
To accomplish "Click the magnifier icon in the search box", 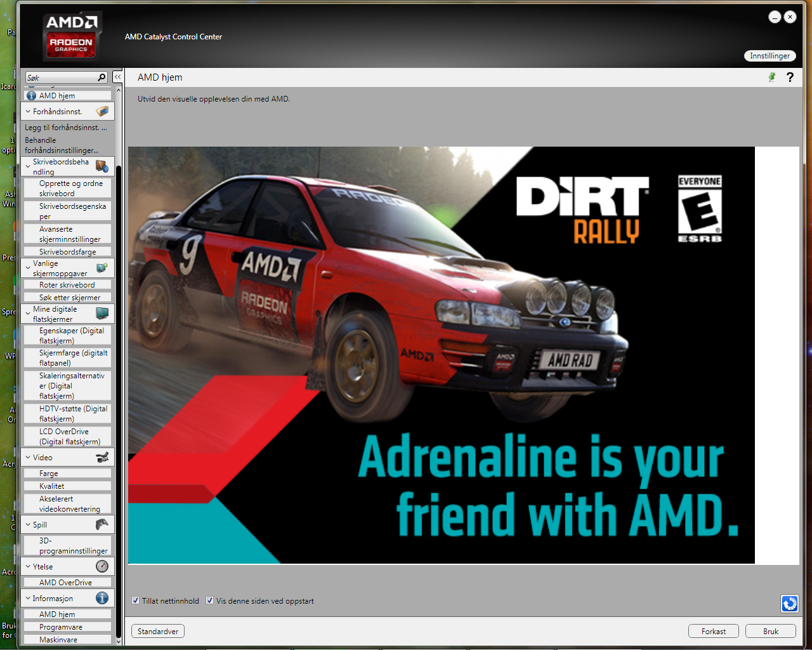I will pos(101,77).
